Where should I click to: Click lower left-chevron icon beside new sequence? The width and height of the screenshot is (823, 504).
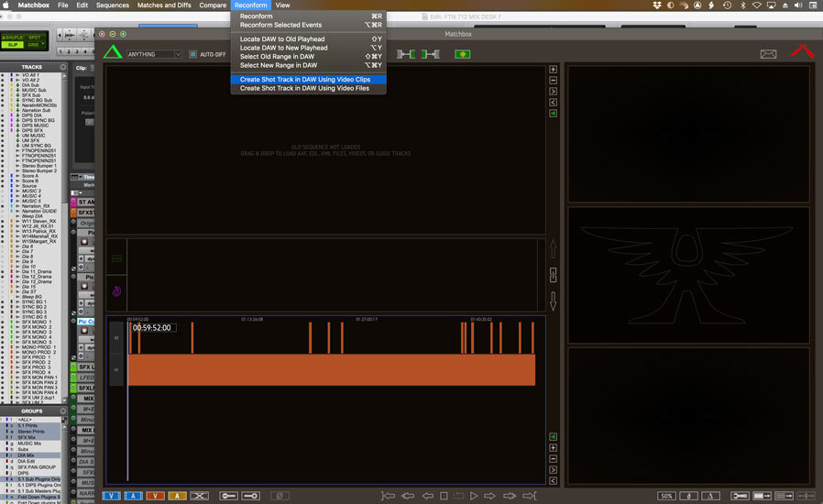[x=554, y=481]
